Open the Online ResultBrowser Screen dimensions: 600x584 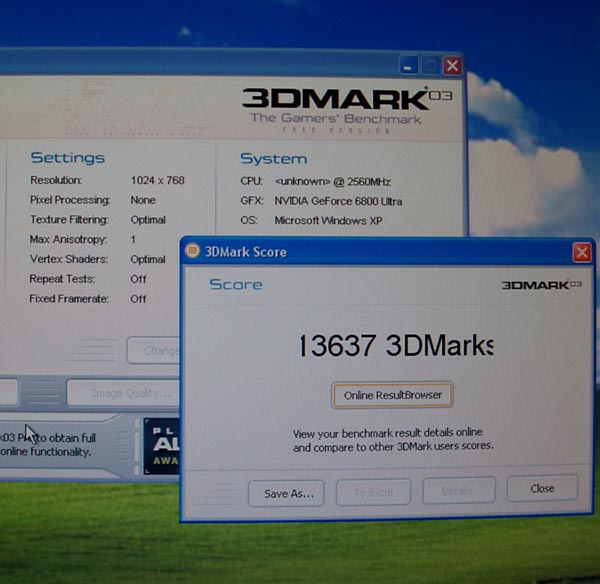click(x=393, y=395)
